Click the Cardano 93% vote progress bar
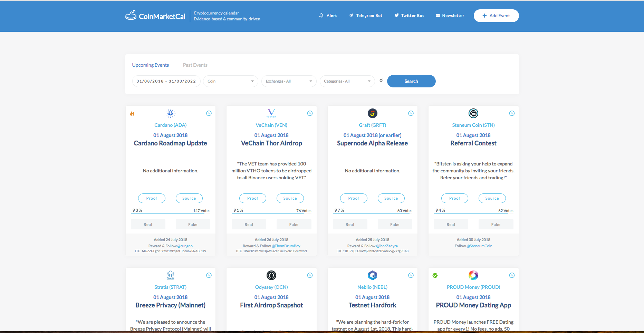 171,214
